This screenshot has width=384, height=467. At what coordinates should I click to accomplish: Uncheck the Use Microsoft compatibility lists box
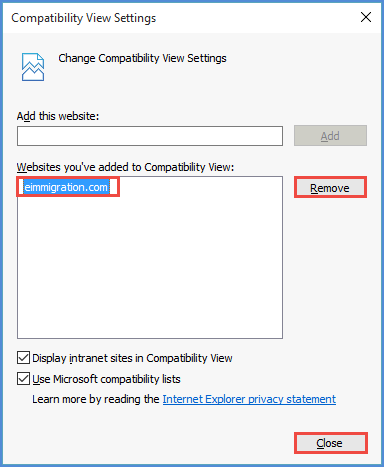coord(23,379)
